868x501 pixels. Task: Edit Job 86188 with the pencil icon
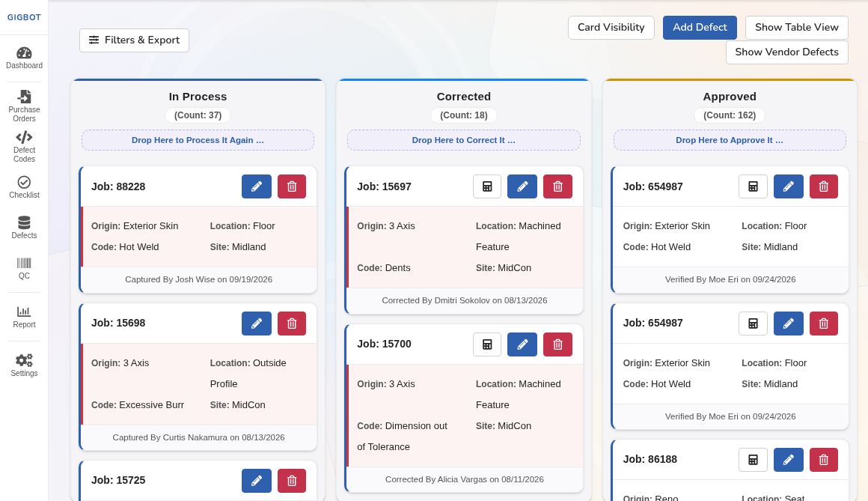tap(788, 460)
